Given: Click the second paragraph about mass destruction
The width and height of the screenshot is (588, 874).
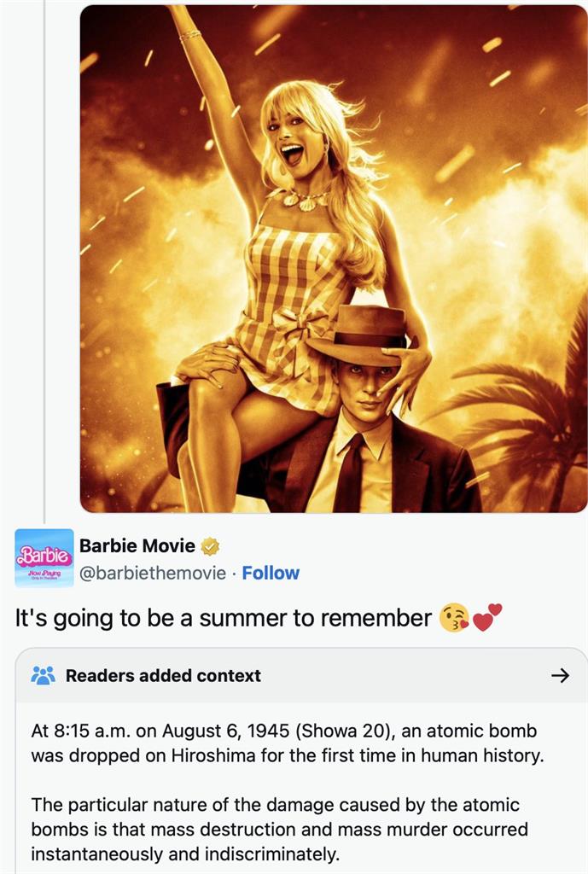Looking at the screenshot, I should click(x=279, y=830).
